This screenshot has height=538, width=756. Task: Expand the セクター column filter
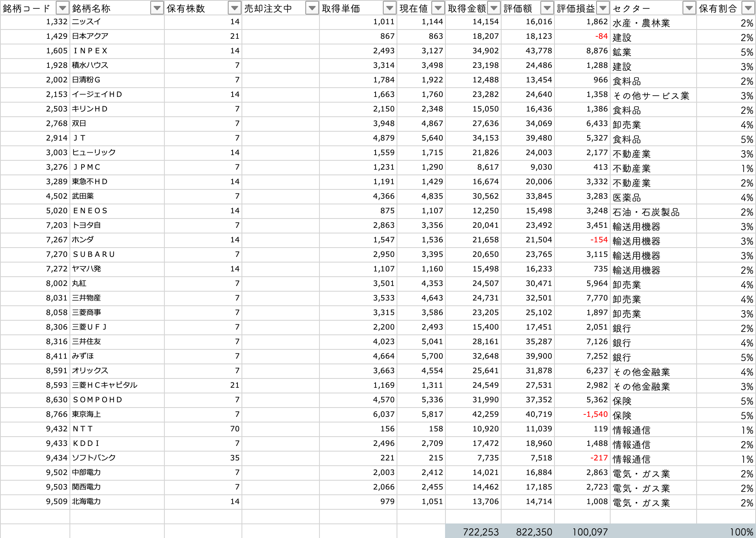coord(689,8)
